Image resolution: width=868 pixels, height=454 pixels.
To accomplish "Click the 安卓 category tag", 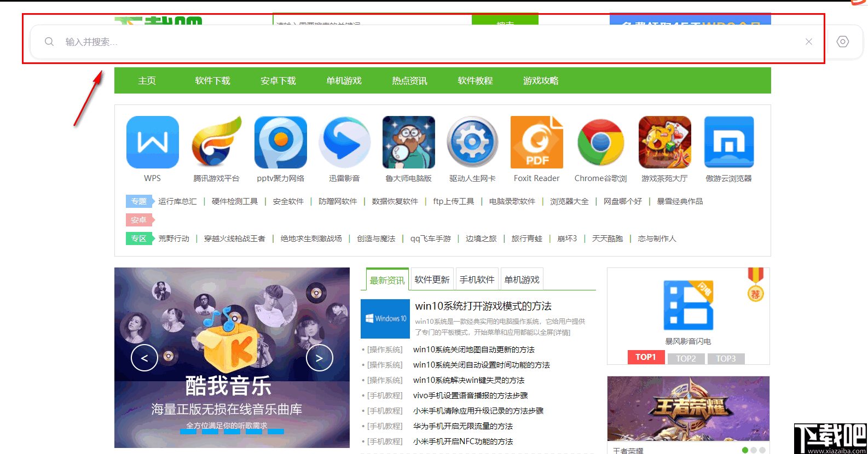I will (x=140, y=220).
